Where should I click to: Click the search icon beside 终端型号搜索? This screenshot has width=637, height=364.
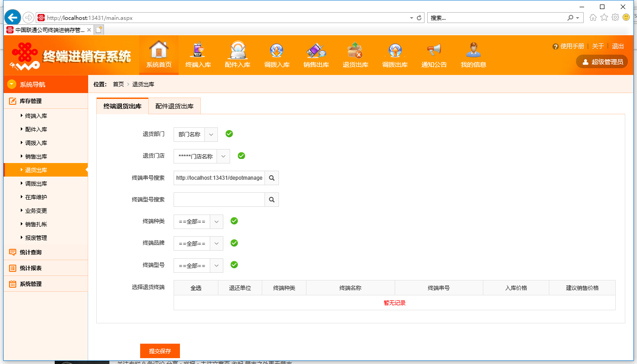272,200
